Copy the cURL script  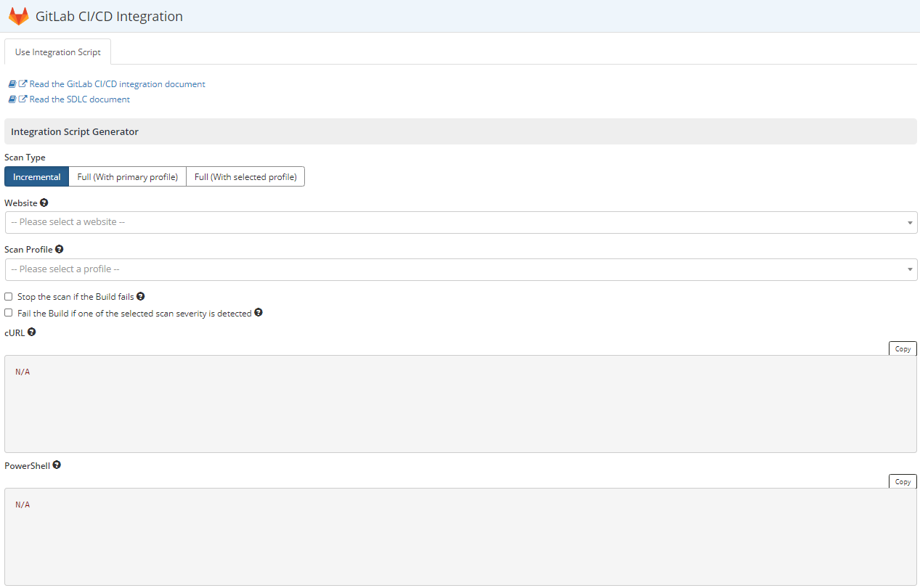902,348
